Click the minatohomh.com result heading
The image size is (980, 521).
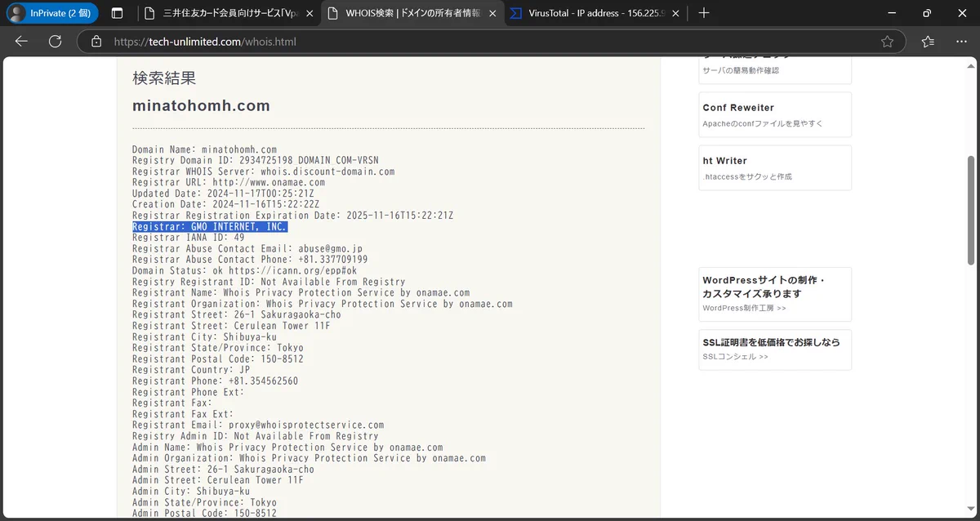pos(201,106)
